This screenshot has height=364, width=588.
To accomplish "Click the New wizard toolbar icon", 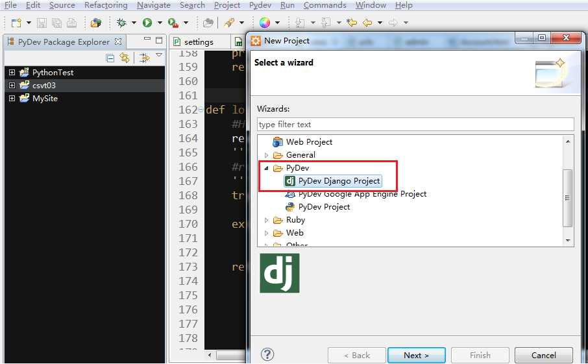I will 16,23.
